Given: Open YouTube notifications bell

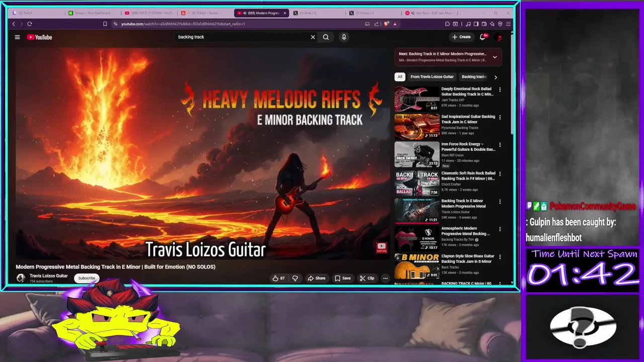Looking at the screenshot, I should coord(482,37).
